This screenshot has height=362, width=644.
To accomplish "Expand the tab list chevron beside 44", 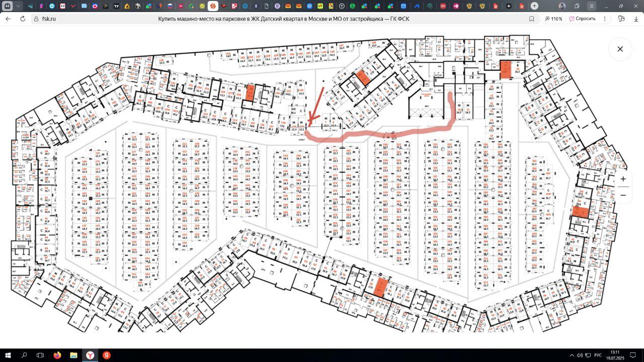I will [19, 6].
